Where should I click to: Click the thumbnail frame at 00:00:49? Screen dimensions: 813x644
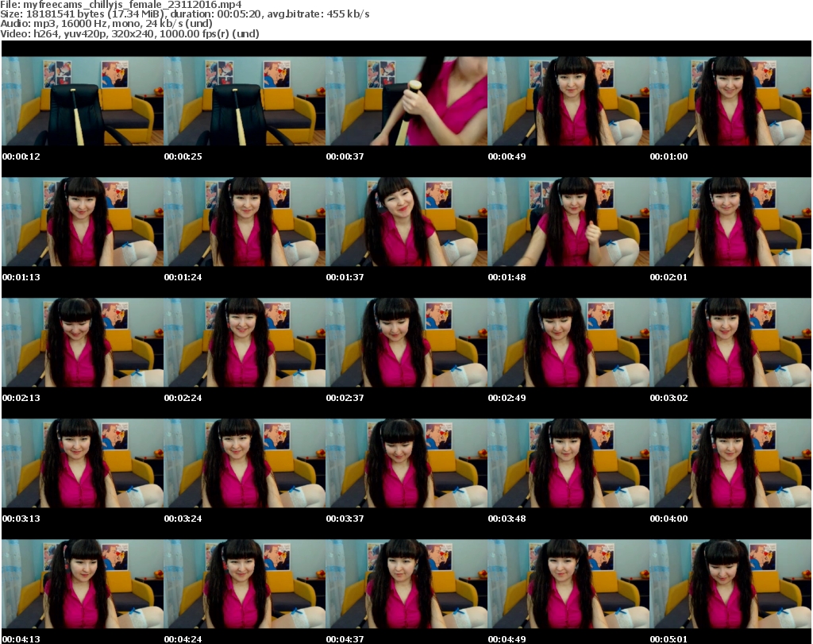pyautogui.click(x=568, y=101)
